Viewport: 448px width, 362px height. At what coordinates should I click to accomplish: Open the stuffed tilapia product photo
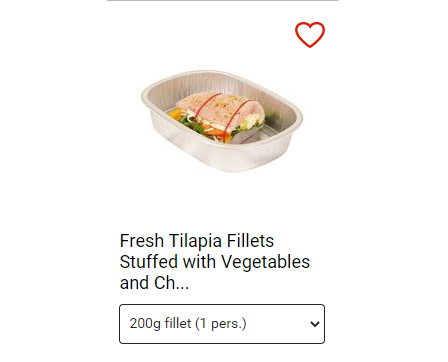[222, 121]
